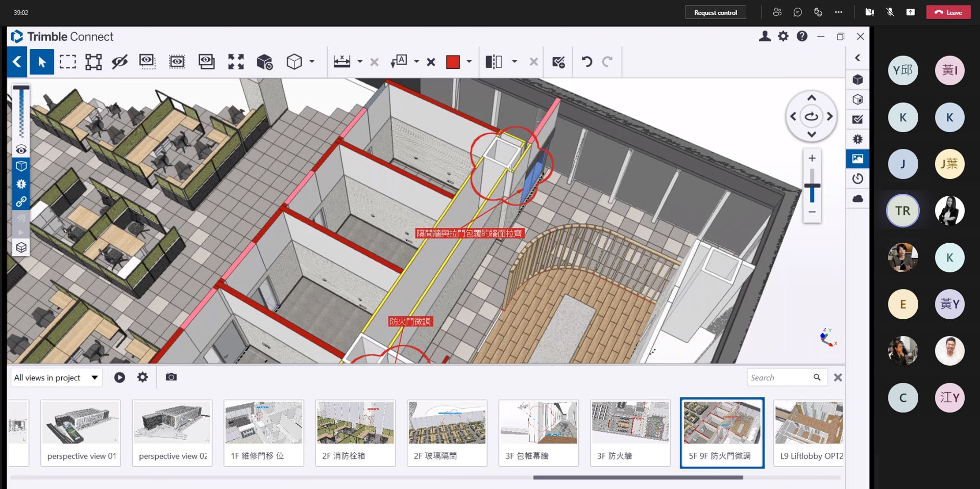Toggle the hide-selected eye icon
The width and height of the screenshot is (980, 489).
119,62
